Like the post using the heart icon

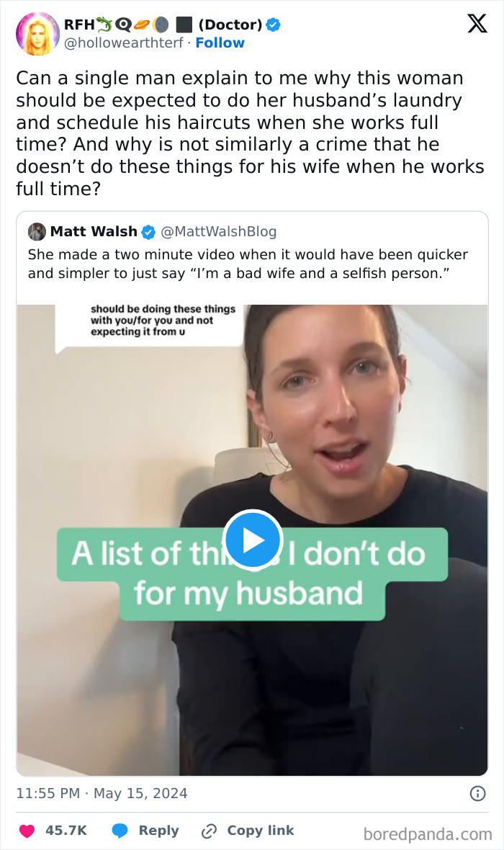(x=27, y=830)
